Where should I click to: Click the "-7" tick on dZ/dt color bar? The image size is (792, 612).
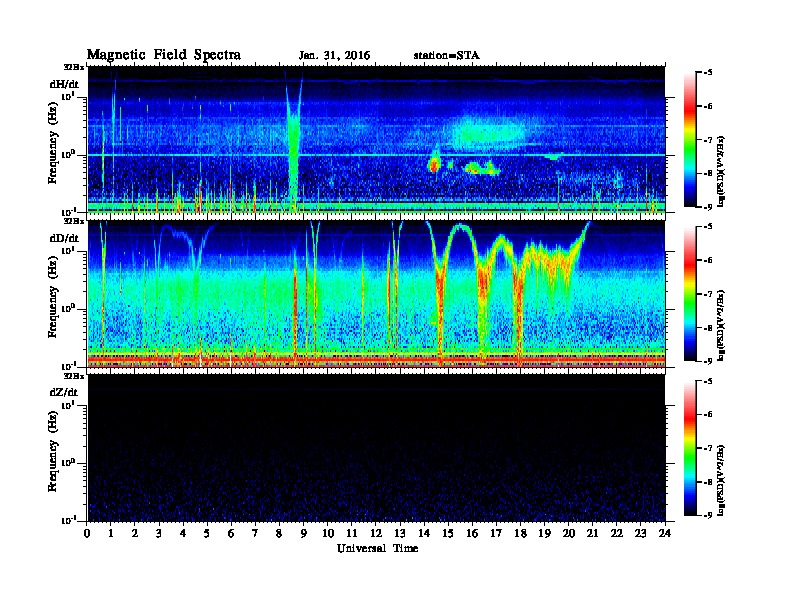click(708, 448)
